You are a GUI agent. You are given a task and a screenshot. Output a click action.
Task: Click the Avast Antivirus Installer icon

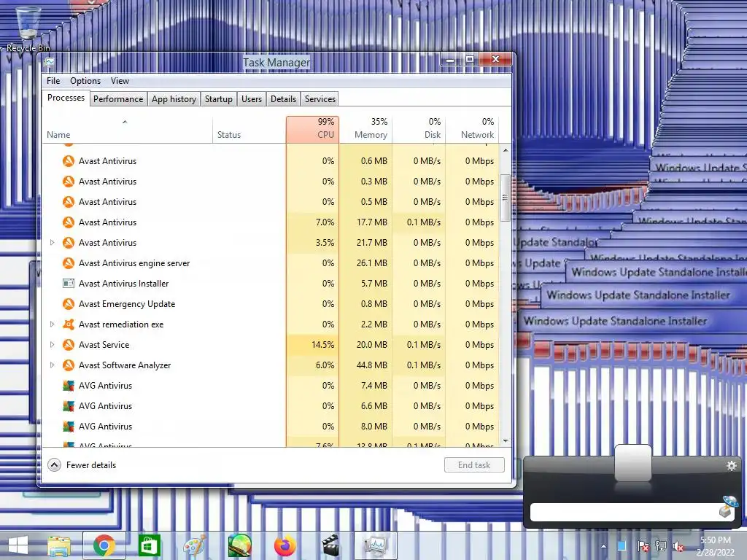(69, 284)
